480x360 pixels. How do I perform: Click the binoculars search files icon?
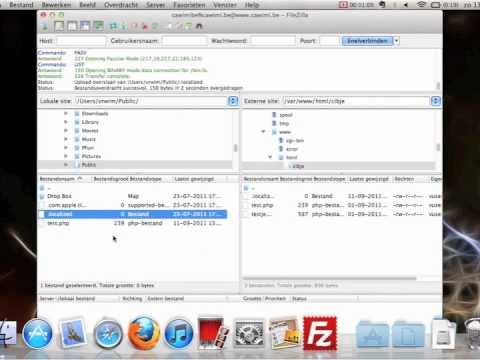[199, 26]
